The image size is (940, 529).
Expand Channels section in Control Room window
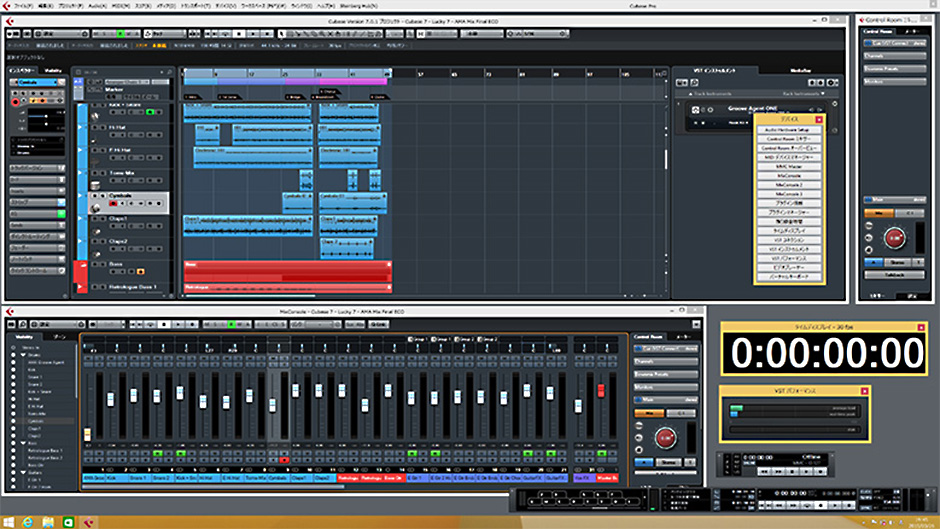click(x=895, y=56)
